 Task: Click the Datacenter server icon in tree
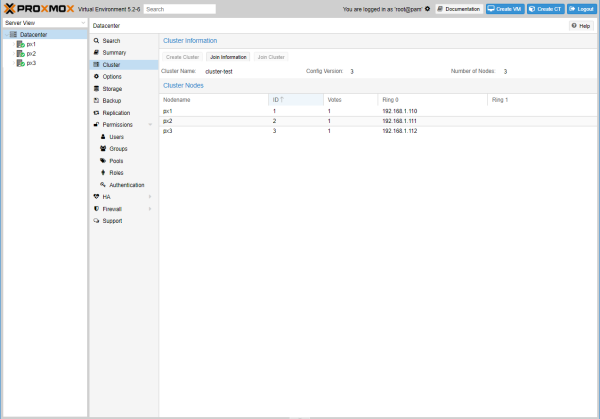tap(13, 34)
